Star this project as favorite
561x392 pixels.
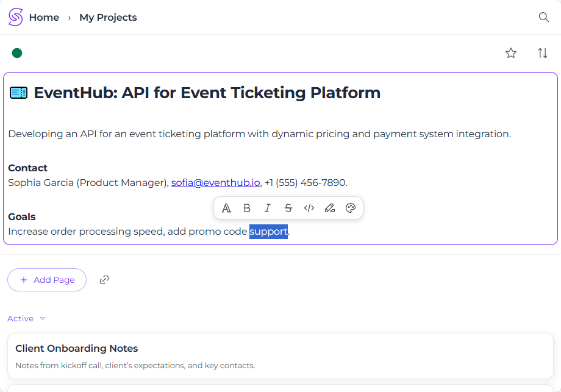coord(511,53)
